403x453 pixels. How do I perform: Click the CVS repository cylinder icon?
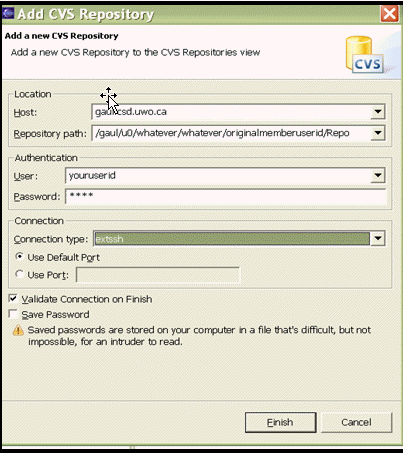[x=365, y=54]
